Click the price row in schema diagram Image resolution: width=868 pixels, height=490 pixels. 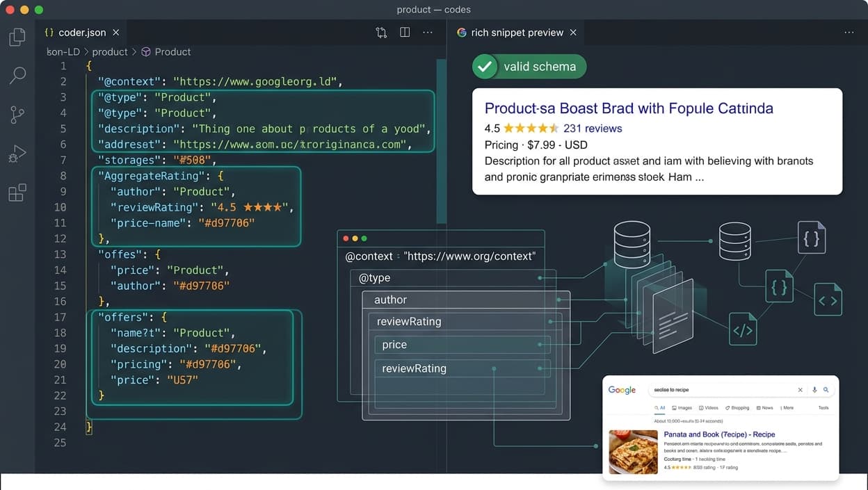(x=463, y=345)
